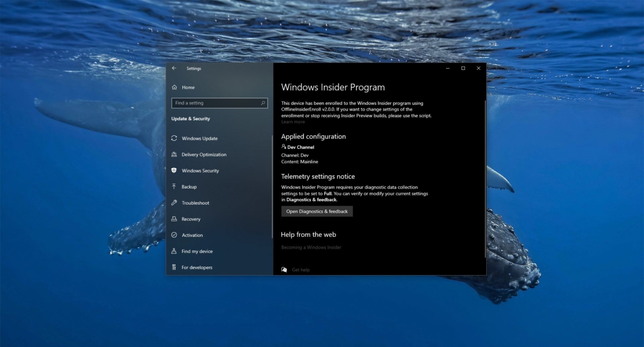Select Update & Security in the sidebar
Image resolution: width=644 pixels, height=347 pixels.
[x=190, y=119]
